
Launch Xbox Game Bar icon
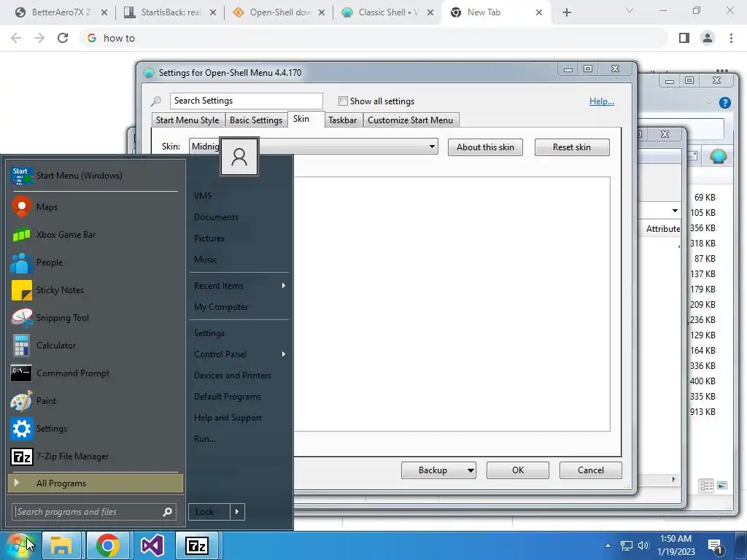[21, 235]
